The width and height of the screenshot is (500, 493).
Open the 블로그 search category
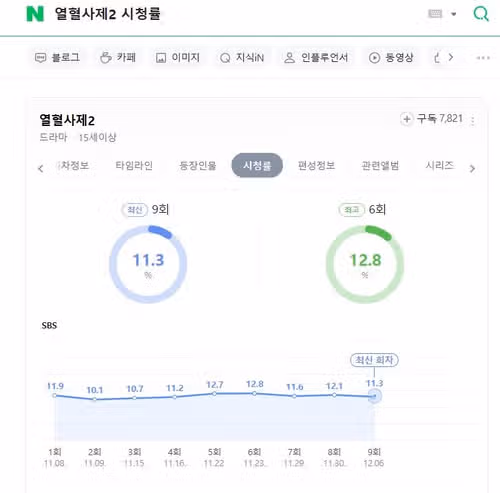[x=57, y=58]
